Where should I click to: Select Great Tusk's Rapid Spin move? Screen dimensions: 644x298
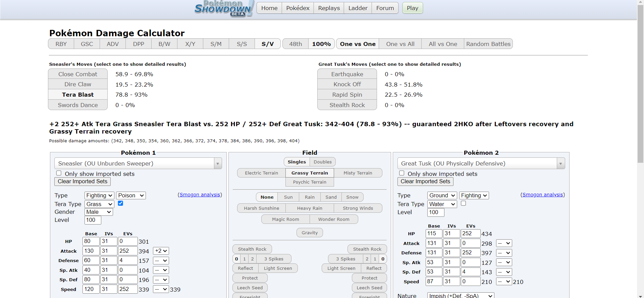pyautogui.click(x=347, y=95)
